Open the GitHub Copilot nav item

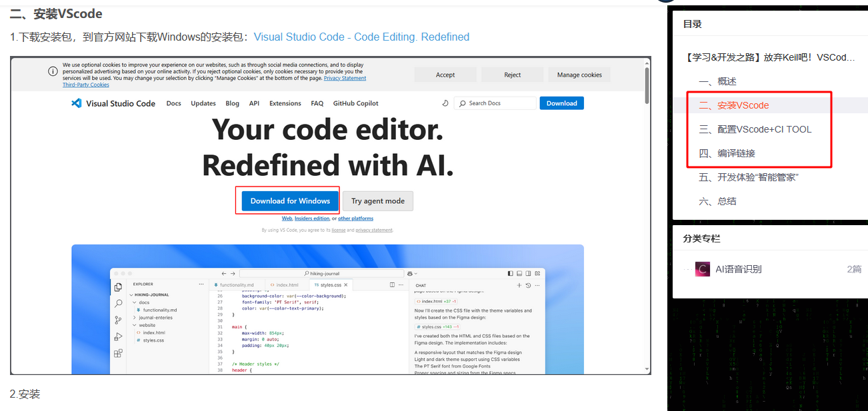[356, 103]
